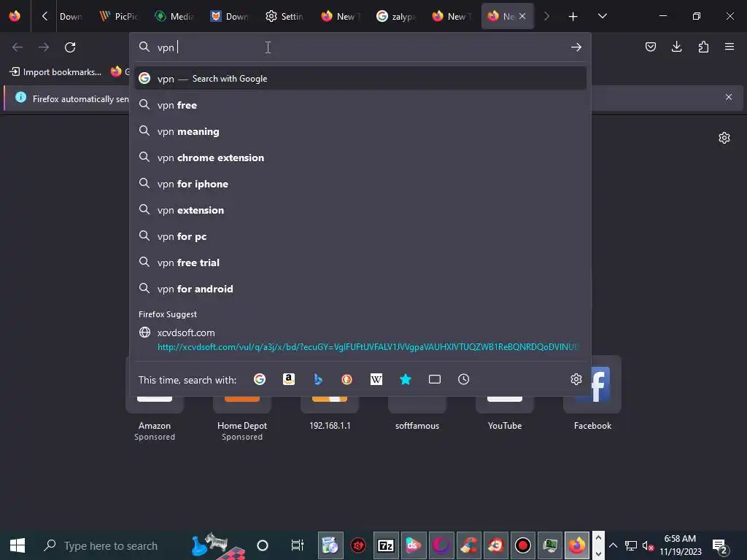Select 'vpn chrome extension' suggestion
Viewport: 747px width, 560px height.
click(360, 157)
